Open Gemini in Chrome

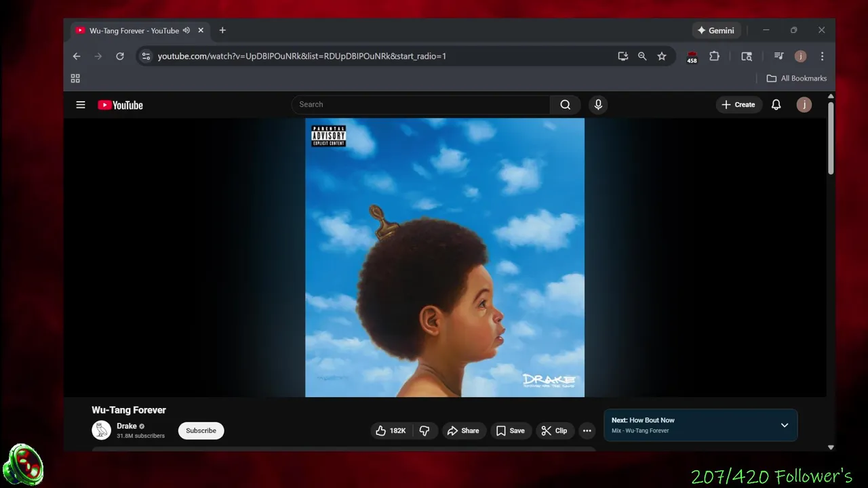tap(716, 30)
